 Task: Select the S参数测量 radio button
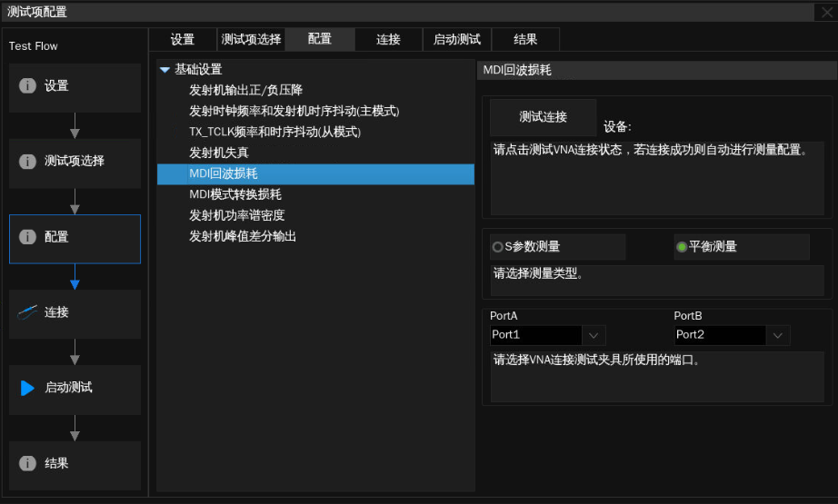[497, 247]
